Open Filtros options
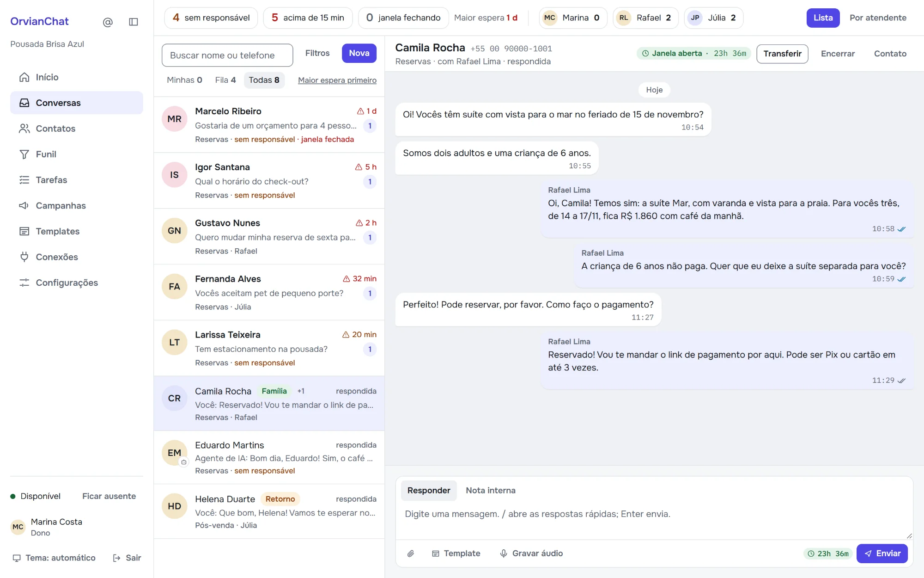The width and height of the screenshot is (924, 578). coord(317,53)
